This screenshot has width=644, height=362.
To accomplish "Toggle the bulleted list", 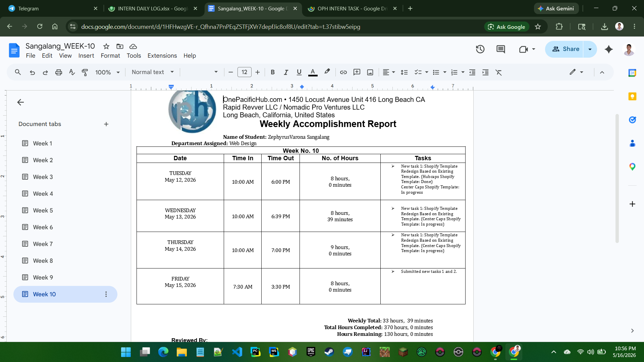I will pos(436,72).
